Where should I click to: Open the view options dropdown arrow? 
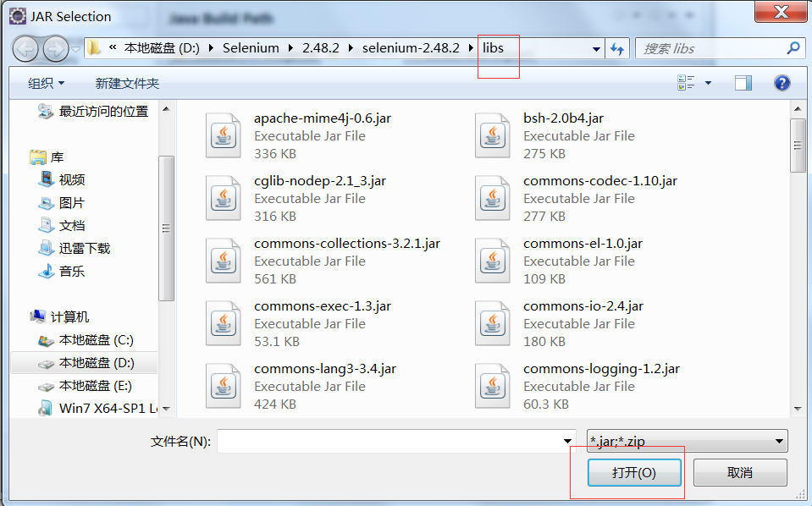pos(708,83)
